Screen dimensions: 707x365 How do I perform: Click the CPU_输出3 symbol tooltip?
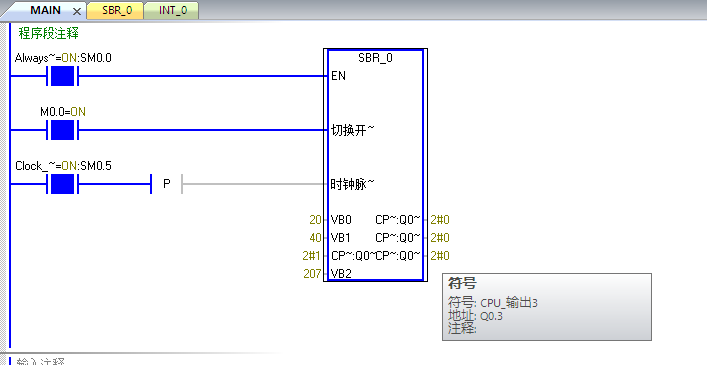tap(546, 307)
